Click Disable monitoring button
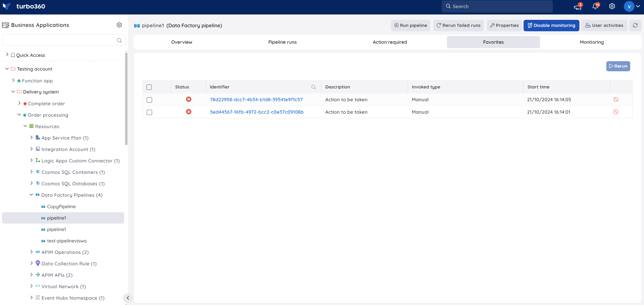 tap(551, 26)
